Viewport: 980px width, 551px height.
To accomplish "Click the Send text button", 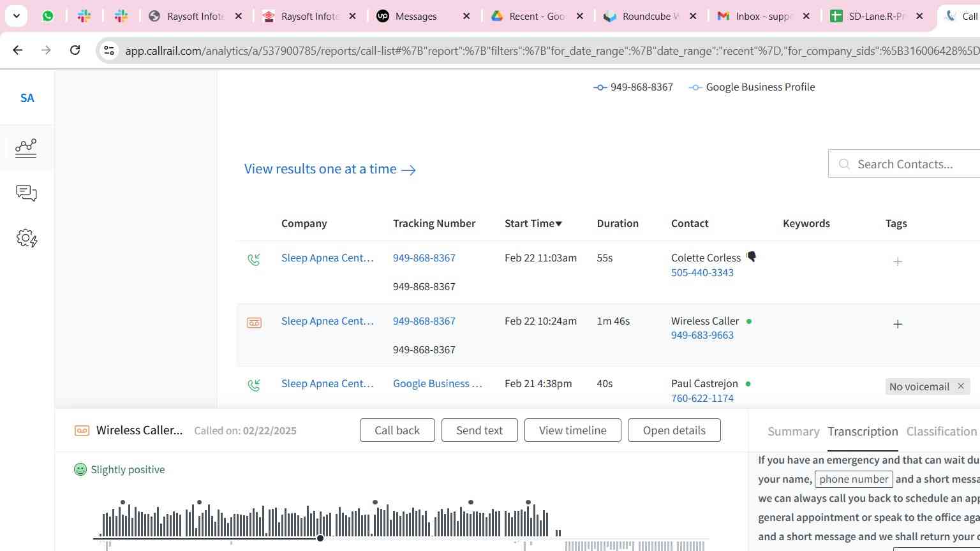I will coord(479,430).
